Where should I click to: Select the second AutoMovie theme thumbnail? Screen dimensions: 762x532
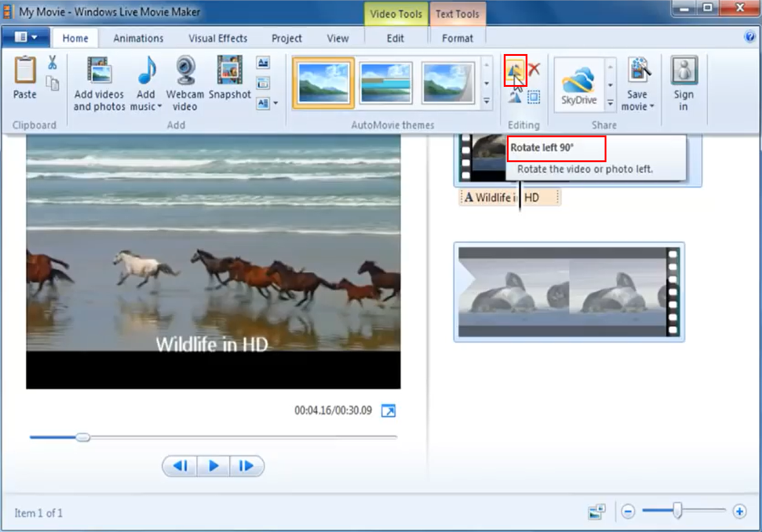pyautogui.click(x=386, y=83)
